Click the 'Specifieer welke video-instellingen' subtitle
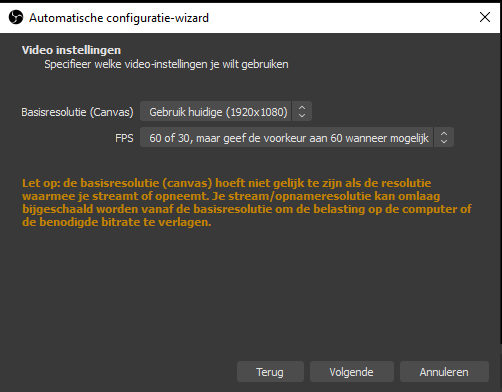This screenshot has width=502, height=392. tap(166, 64)
